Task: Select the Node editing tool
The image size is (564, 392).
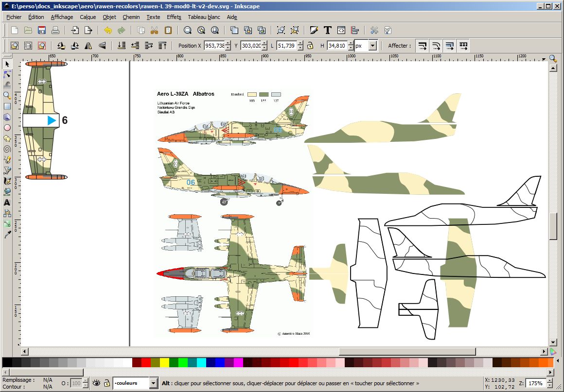Action: coord(7,74)
